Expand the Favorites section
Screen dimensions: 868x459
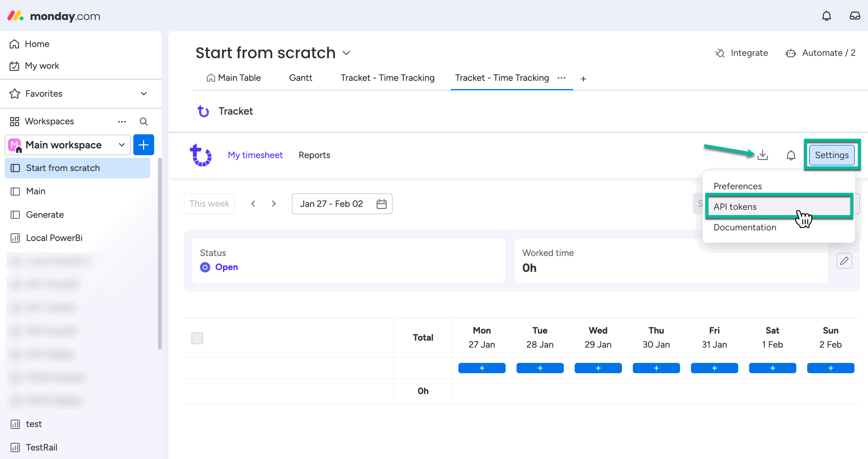(143, 93)
